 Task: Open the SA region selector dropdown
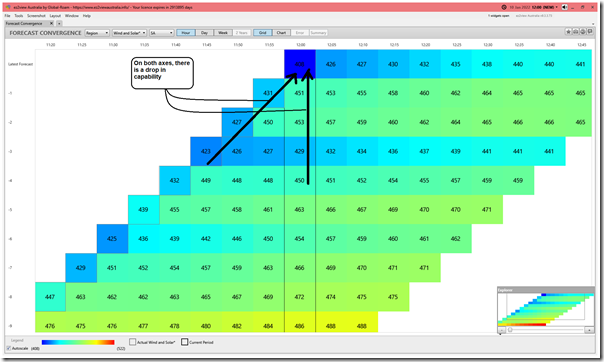pyautogui.click(x=161, y=33)
